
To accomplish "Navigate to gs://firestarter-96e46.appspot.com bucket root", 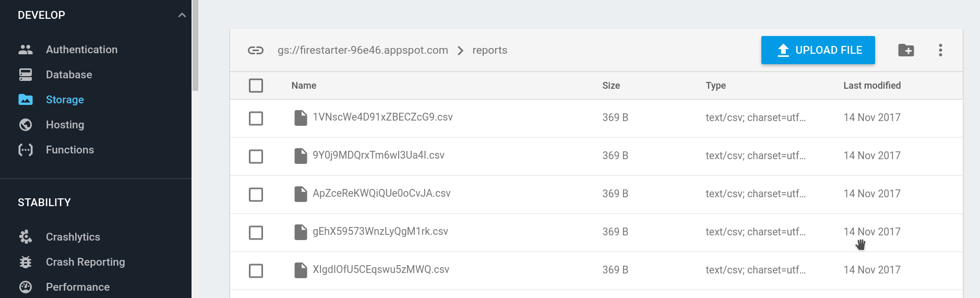I will tap(363, 50).
